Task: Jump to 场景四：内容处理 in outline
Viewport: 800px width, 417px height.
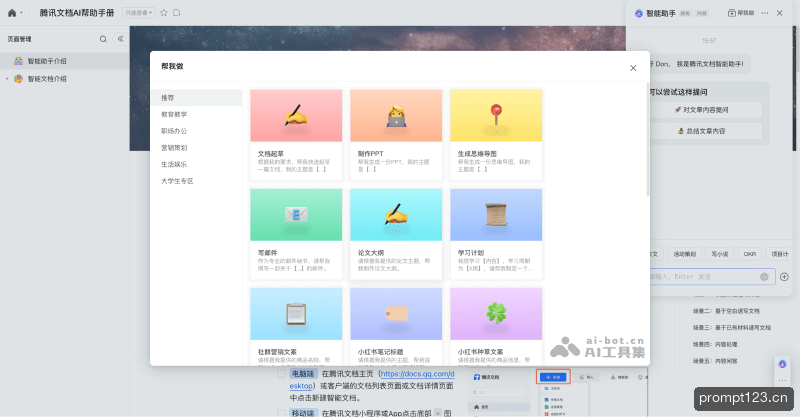Action: pos(714,345)
